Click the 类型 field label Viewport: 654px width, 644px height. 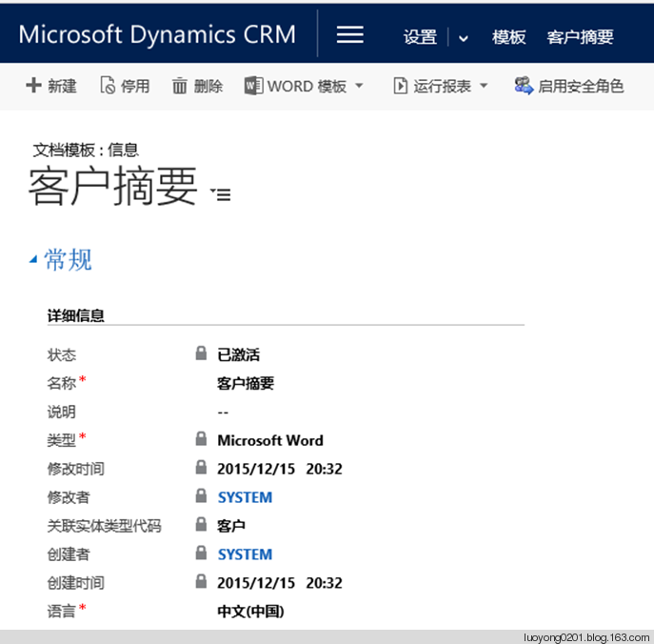pyautogui.click(x=61, y=440)
